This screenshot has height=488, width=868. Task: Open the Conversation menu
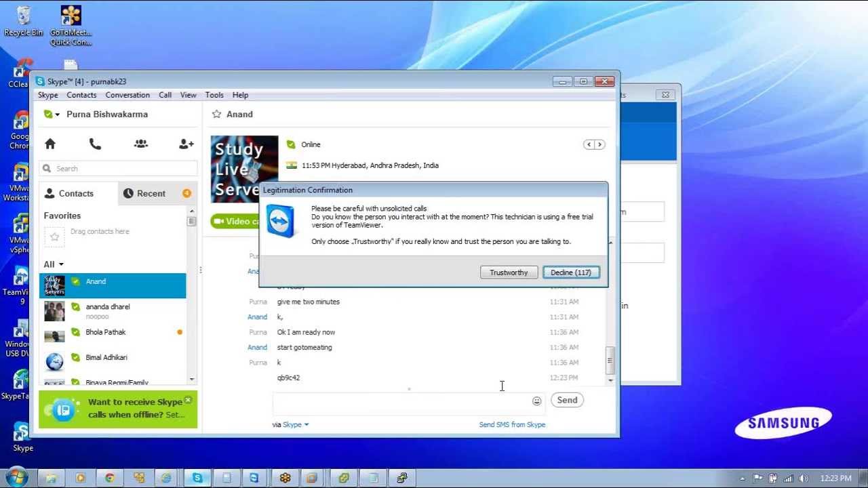pyautogui.click(x=127, y=95)
